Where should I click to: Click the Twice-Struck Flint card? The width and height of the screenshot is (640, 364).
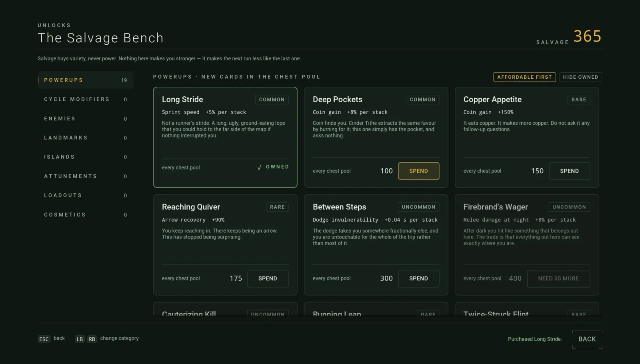coord(527,309)
